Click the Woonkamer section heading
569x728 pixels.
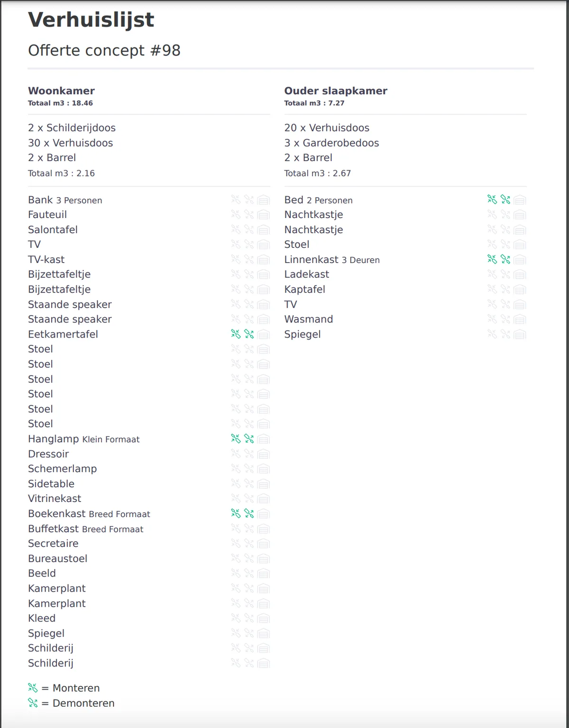(61, 91)
